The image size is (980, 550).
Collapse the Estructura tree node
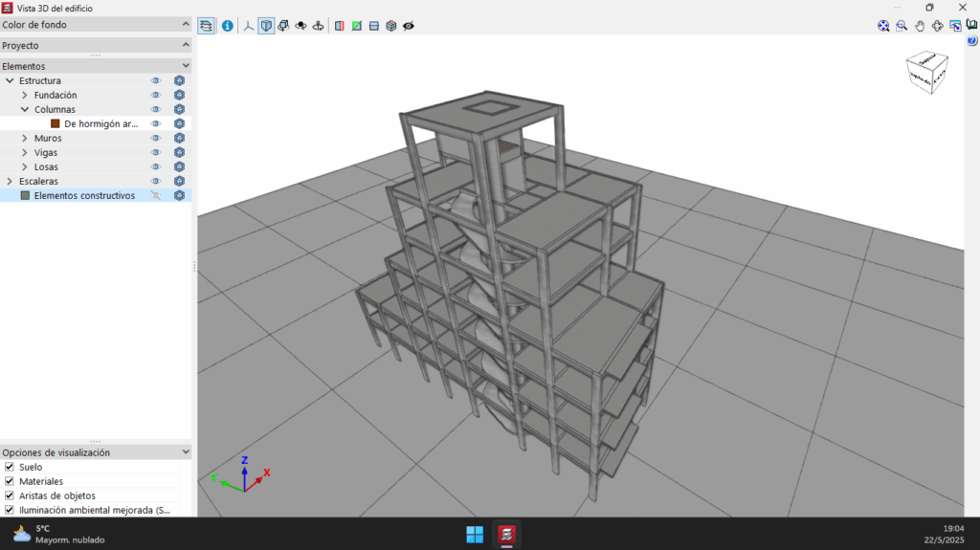tap(10, 80)
